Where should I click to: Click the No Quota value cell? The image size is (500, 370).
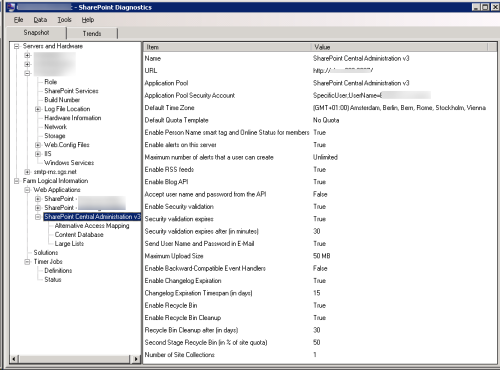point(326,120)
